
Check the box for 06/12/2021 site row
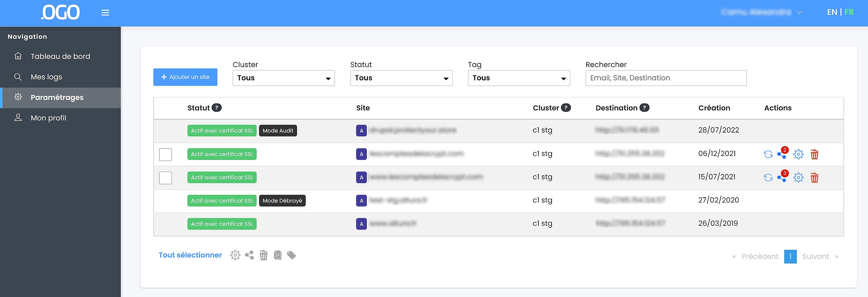click(165, 155)
